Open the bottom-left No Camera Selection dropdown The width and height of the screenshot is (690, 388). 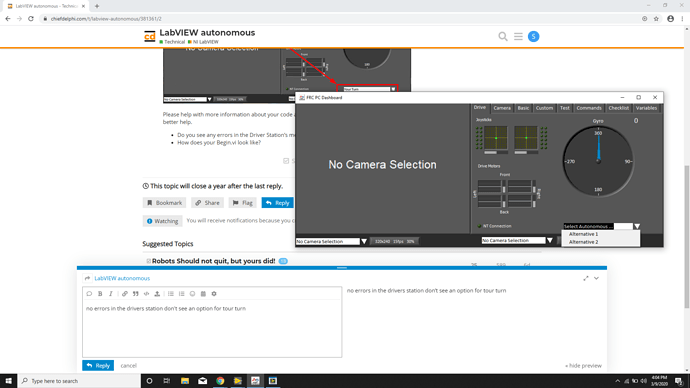[331, 242]
